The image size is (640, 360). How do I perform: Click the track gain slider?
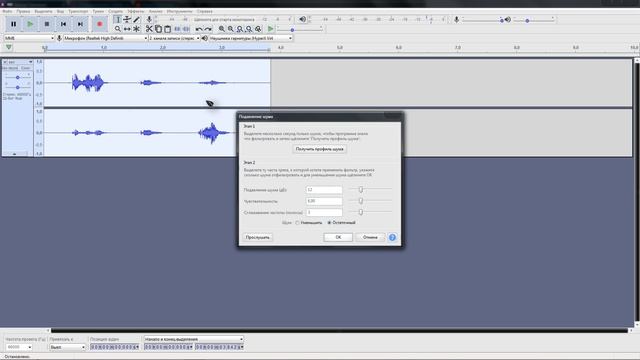point(18,77)
